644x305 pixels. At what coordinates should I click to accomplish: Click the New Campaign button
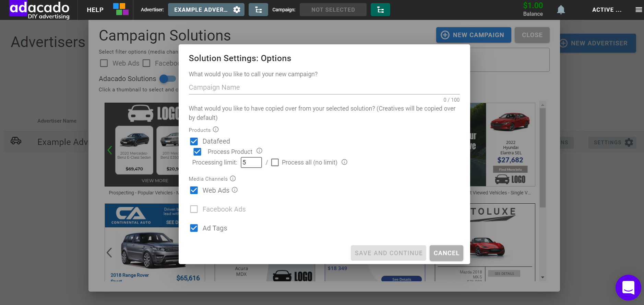[473, 35]
